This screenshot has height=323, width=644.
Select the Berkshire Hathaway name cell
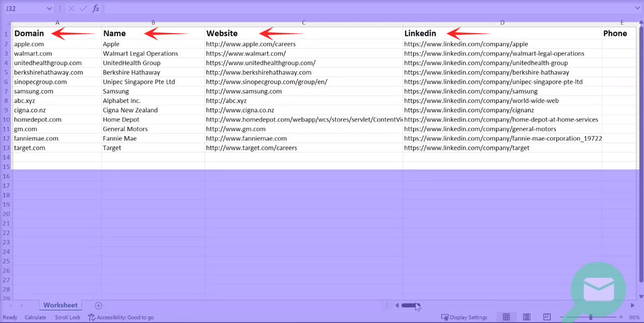click(x=153, y=72)
